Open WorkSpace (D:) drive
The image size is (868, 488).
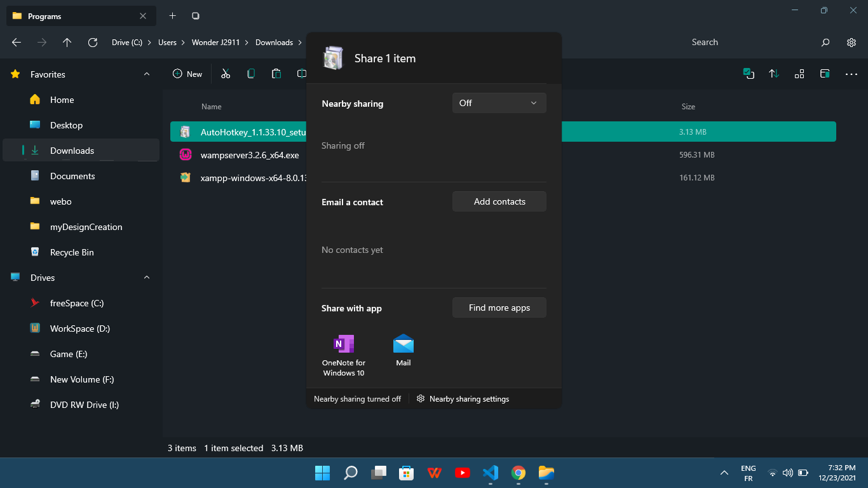(81, 329)
